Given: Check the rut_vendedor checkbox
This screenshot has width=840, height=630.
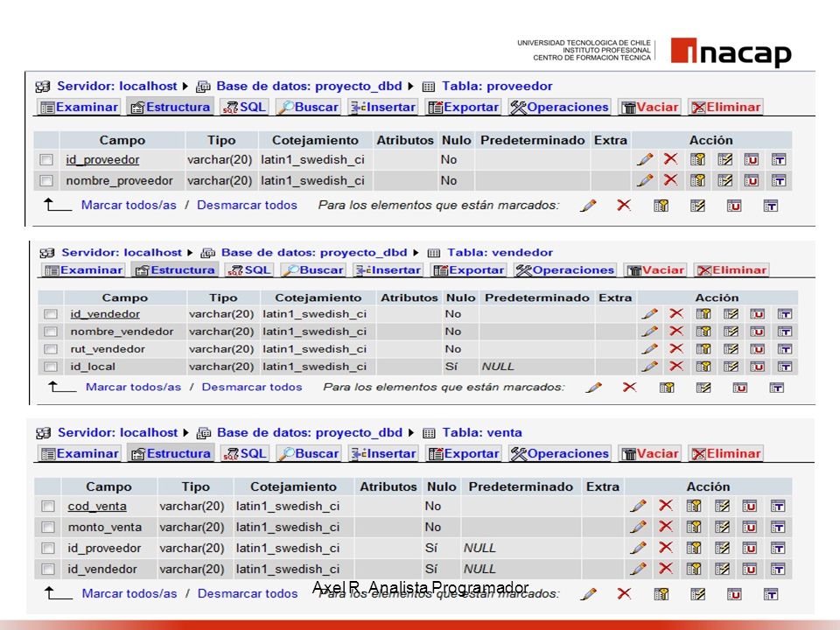Looking at the screenshot, I should point(51,349).
